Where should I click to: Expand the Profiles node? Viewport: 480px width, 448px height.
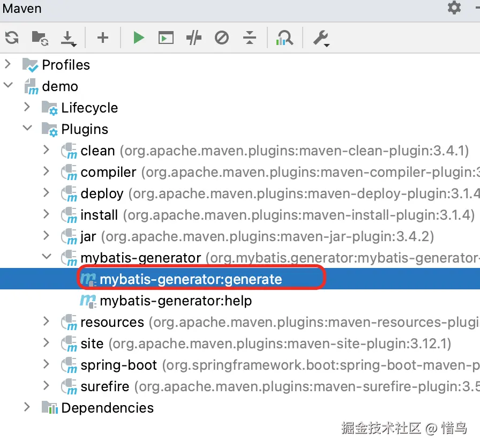point(7,64)
